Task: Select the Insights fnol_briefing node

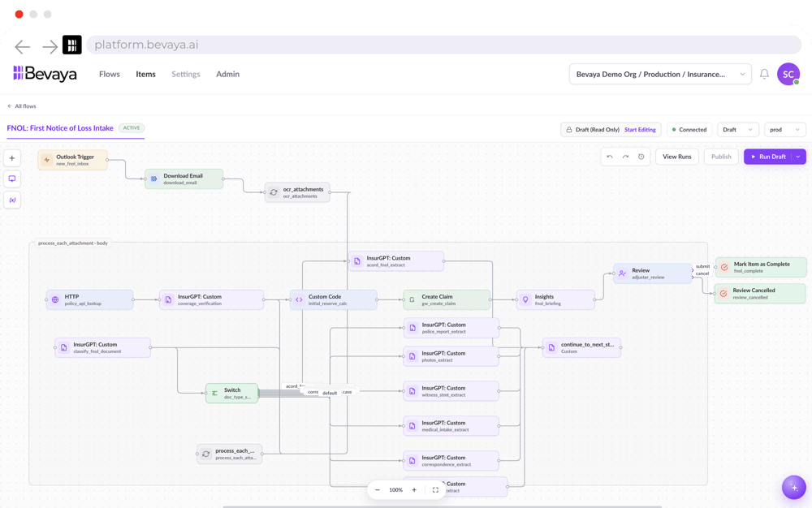Action: point(555,300)
